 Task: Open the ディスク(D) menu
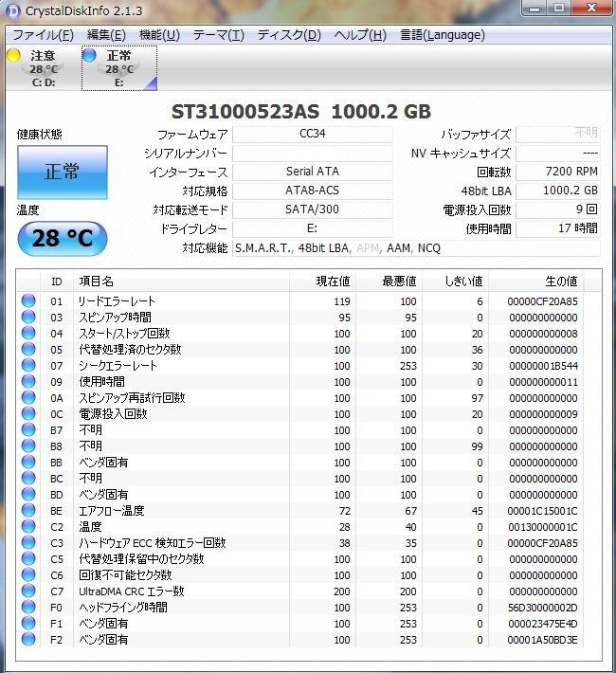[x=289, y=35]
